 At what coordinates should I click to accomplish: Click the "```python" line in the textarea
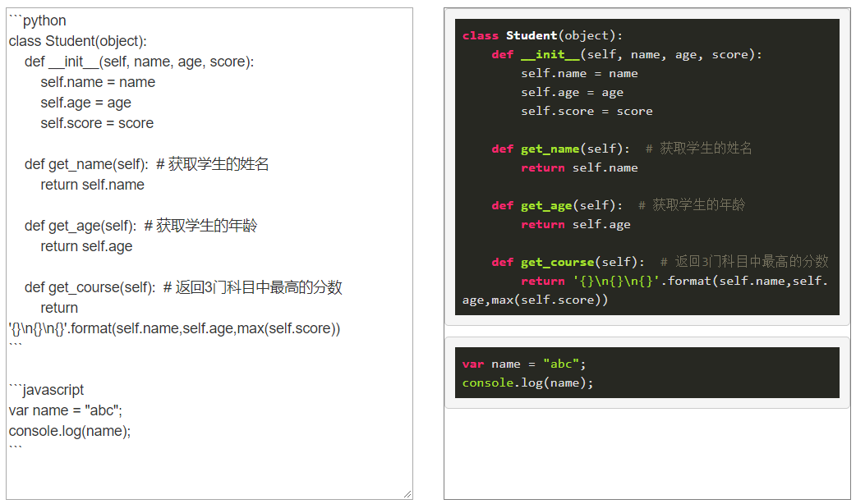tap(38, 21)
